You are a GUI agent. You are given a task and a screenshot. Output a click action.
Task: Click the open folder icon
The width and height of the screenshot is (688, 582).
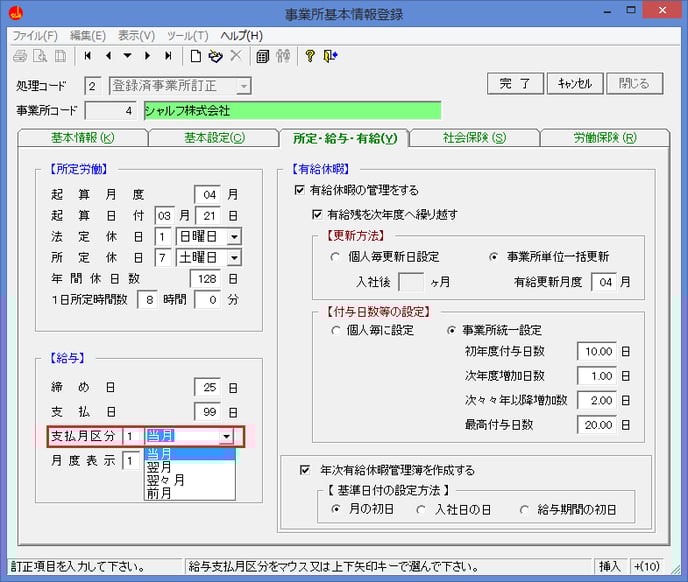[x=215, y=56]
